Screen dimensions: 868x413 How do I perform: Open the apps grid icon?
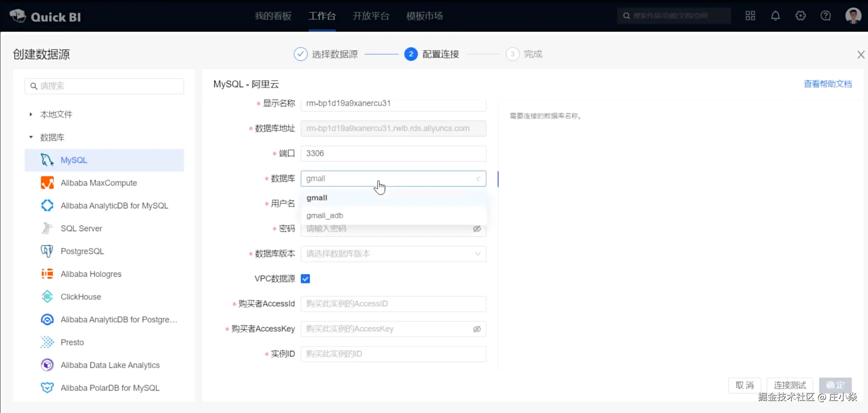pyautogui.click(x=750, y=16)
